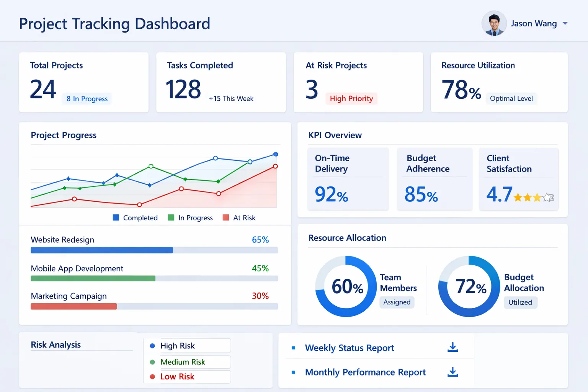The image size is (588, 392).
Task: Click the Team Members donut chart
Action: [346, 286]
